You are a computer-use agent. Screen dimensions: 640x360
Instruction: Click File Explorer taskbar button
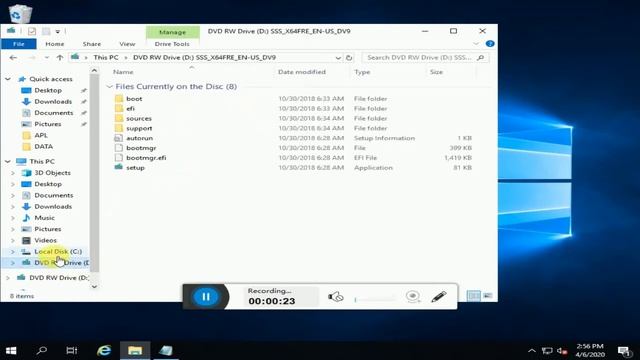pos(135,351)
